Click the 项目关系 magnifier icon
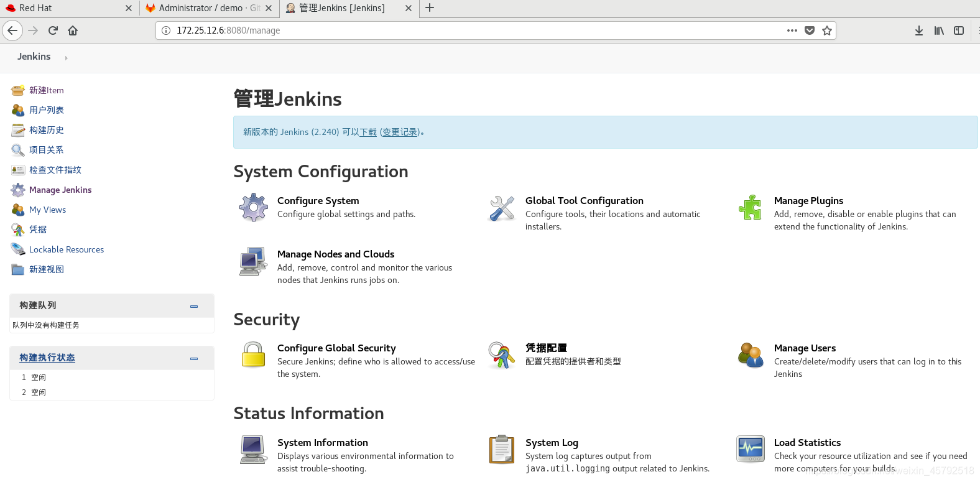This screenshot has height=482, width=980. [x=18, y=150]
